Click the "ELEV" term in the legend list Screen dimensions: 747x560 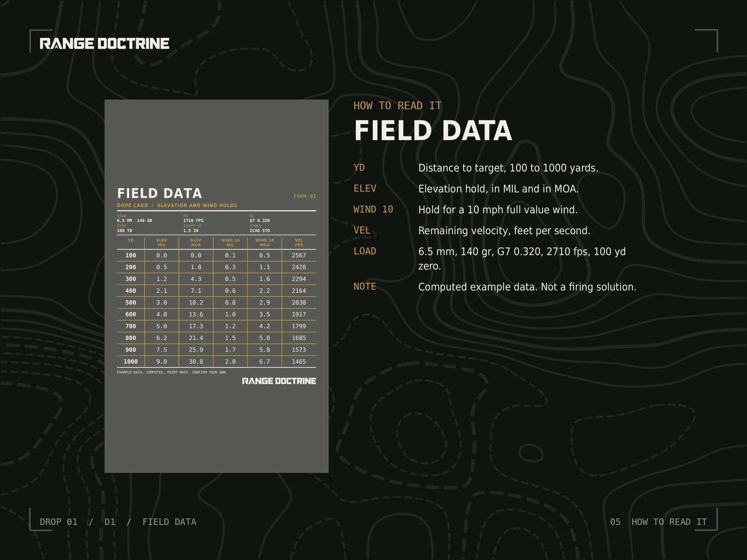coord(365,188)
